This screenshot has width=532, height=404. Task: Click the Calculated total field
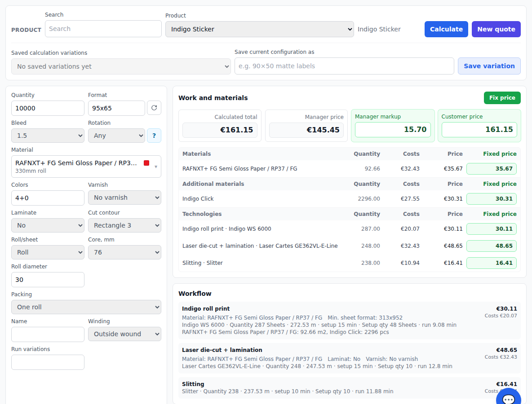coord(220,130)
